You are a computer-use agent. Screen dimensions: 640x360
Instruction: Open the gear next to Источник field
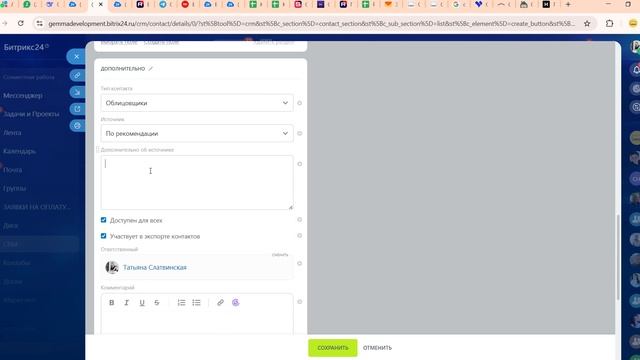tap(300, 133)
